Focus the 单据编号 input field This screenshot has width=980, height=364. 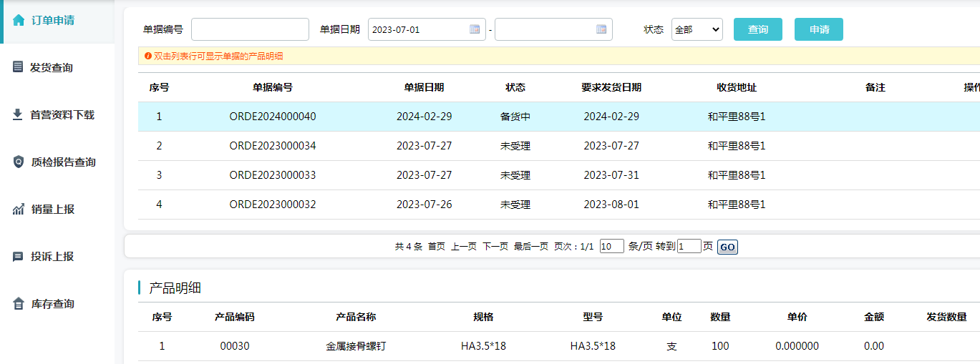[250, 29]
